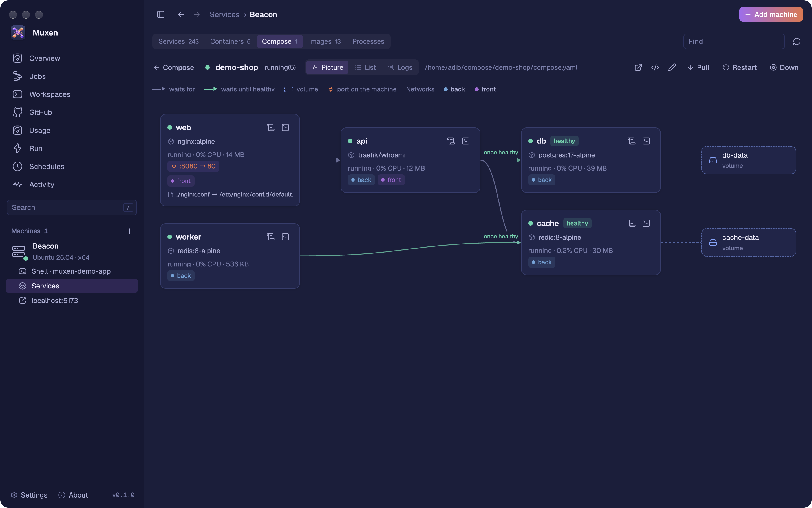Open logs icon on db card
Viewport: 812px width, 508px height.
(631, 141)
